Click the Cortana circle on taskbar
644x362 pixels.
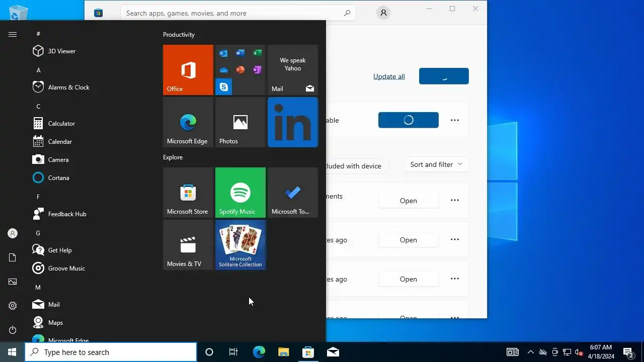[209, 352]
